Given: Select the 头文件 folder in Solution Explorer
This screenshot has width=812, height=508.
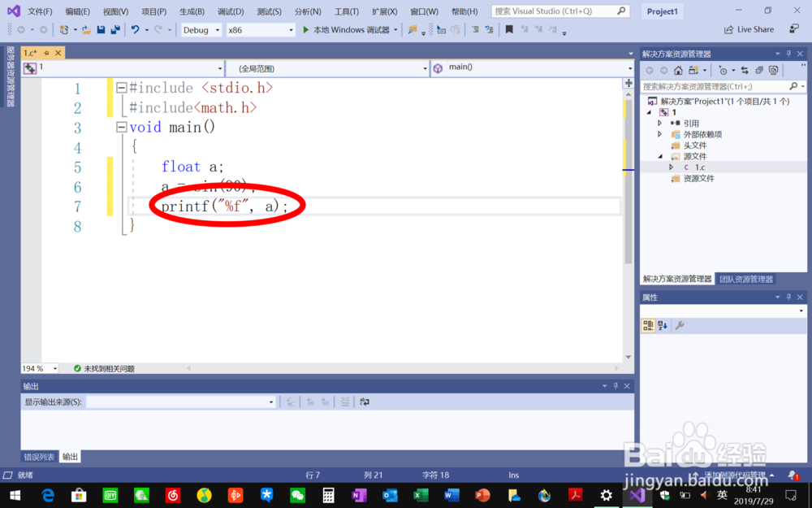Looking at the screenshot, I should coord(694,145).
